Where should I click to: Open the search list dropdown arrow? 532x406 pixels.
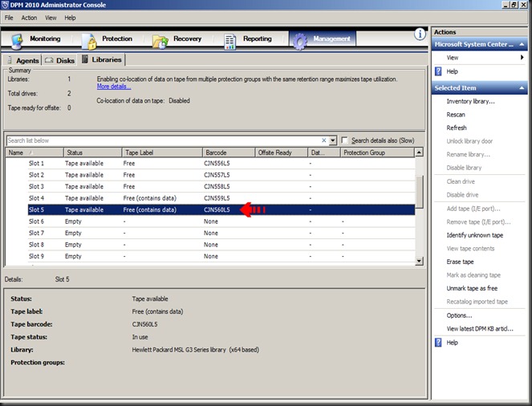[x=333, y=140]
